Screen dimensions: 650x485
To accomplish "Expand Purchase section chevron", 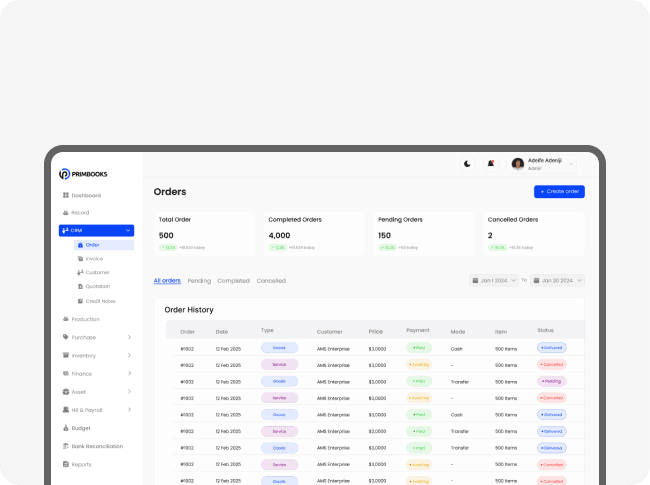I will (129, 337).
